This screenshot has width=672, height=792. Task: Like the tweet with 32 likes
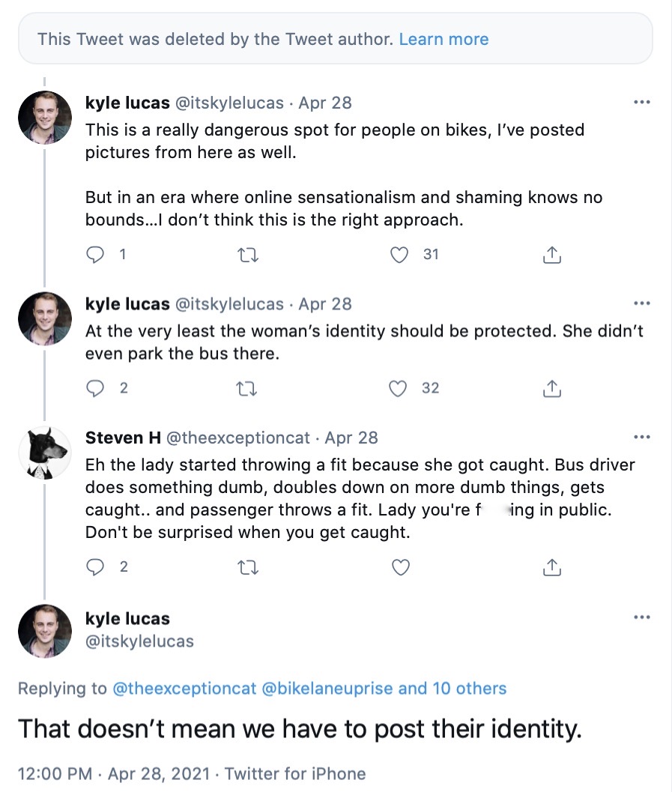point(401,388)
